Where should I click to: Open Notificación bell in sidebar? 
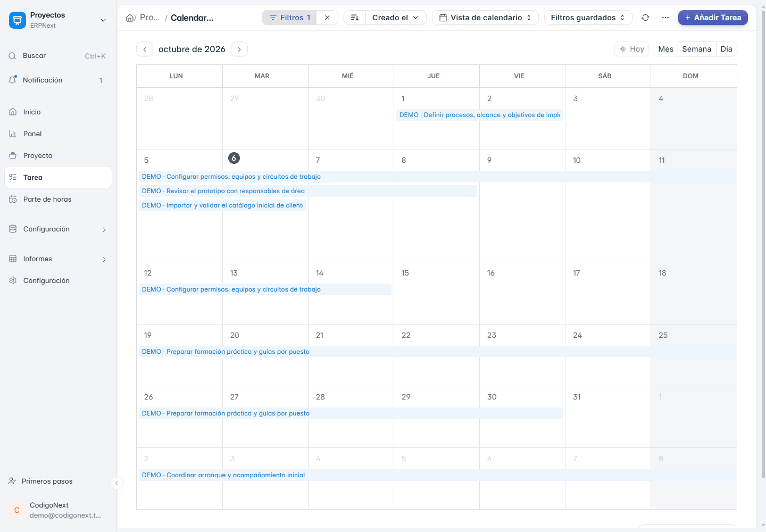tap(58, 80)
